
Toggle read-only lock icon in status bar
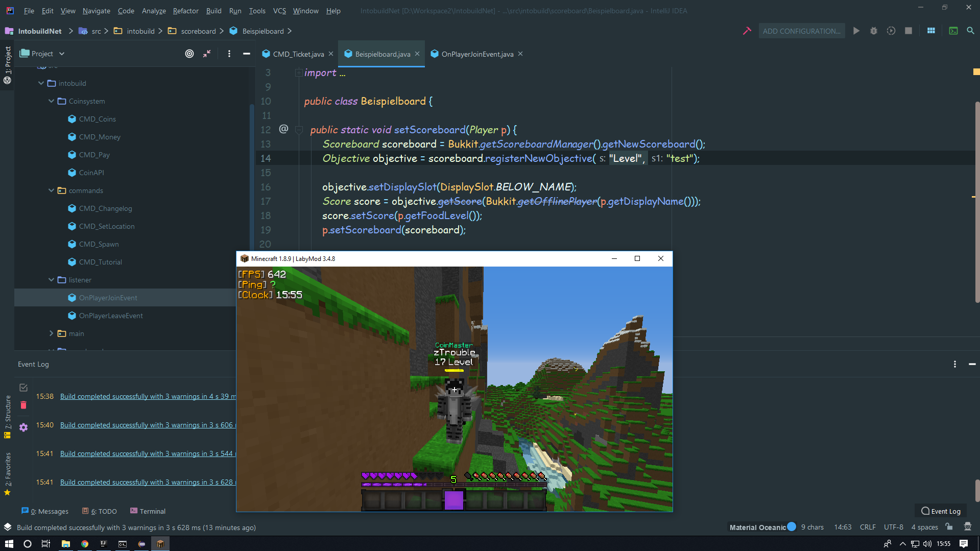(949, 527)
